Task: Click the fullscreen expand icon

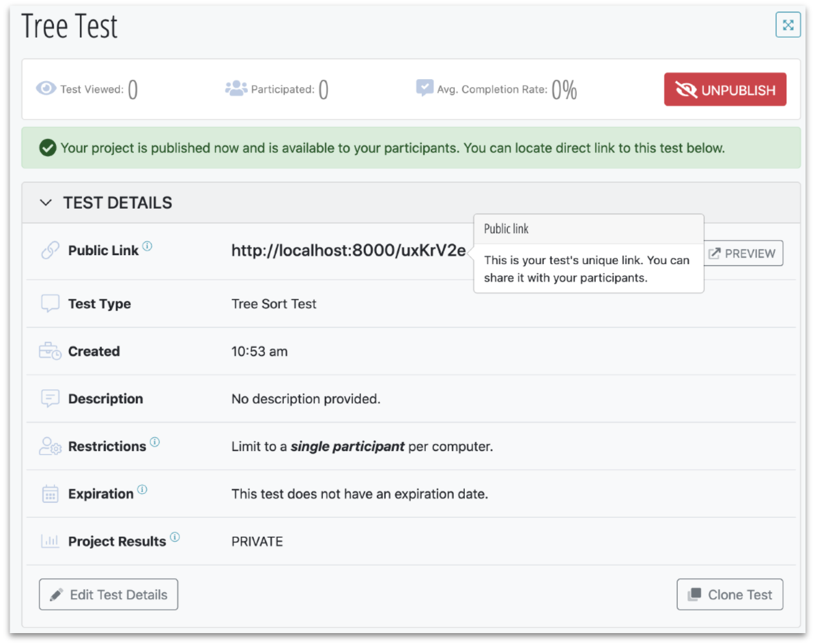Action: (x=788, y=25)
